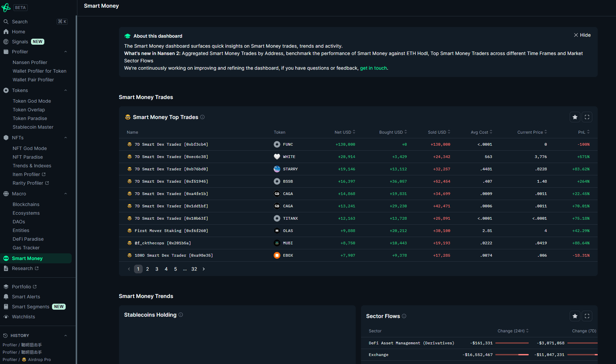Collapse the History section
The height and width of the screenshot is (364, 616).
tap(66, 336)
